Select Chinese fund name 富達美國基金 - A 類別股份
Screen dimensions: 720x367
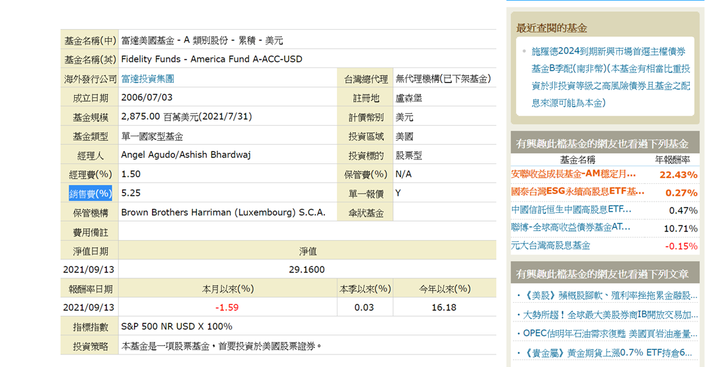[x=202, y=40]
